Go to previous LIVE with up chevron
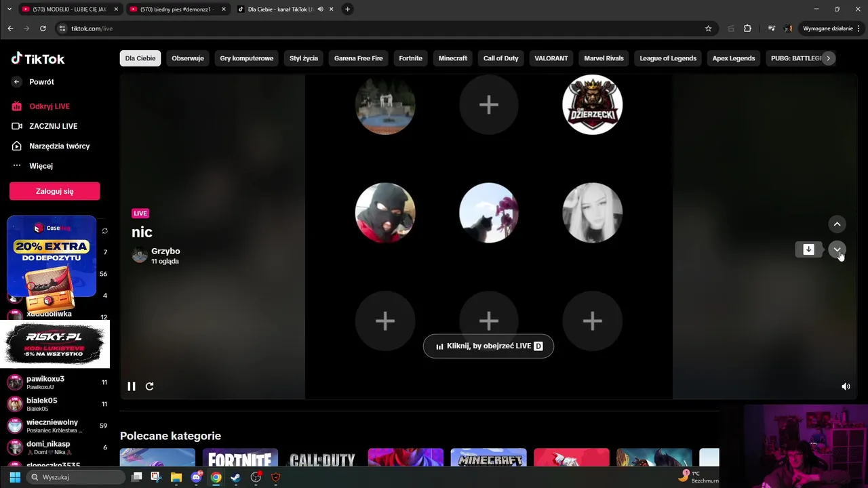 [837, 224]
